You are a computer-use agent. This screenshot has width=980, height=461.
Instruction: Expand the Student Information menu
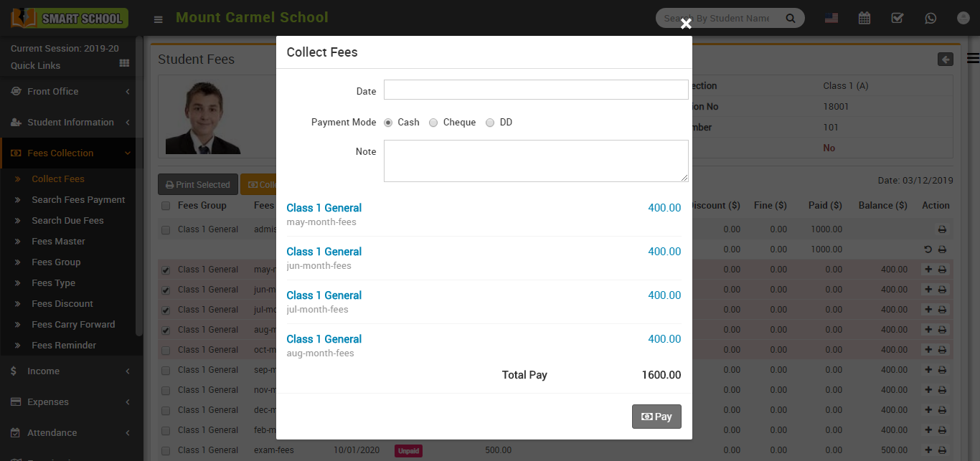tap(70, 123)
